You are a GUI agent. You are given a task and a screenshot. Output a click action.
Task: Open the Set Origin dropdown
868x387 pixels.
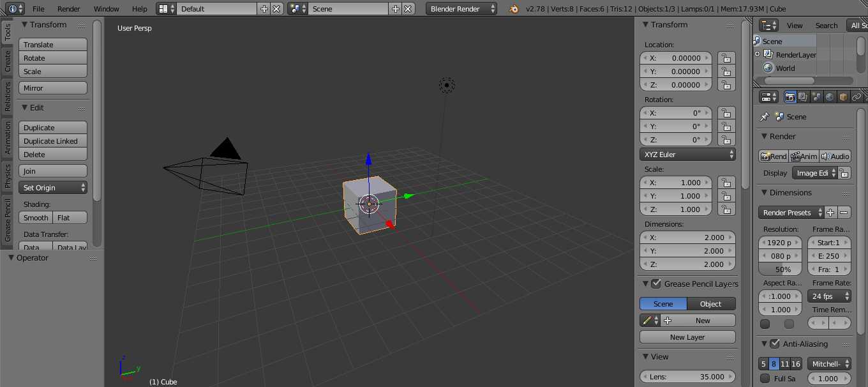click(x=53, y=188)
